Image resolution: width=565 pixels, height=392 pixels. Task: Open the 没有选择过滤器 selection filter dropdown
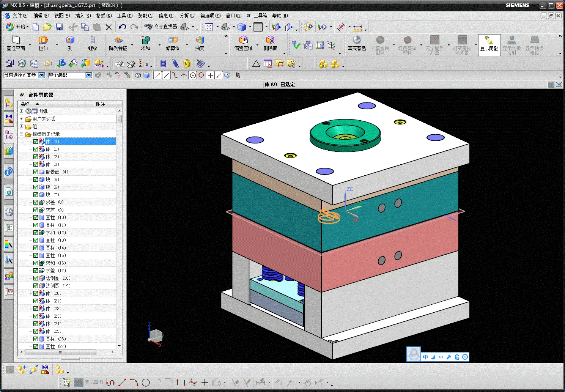[x=42, y=75]
